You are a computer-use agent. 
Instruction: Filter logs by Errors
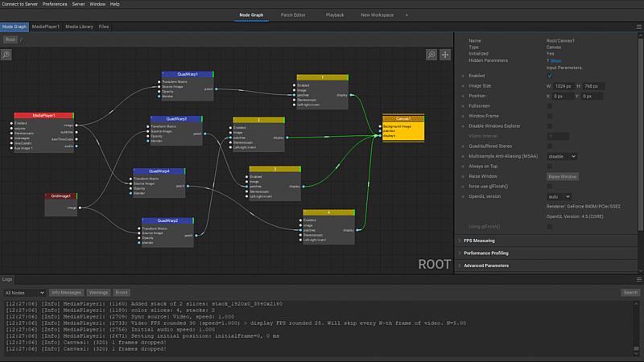(122, 293)
